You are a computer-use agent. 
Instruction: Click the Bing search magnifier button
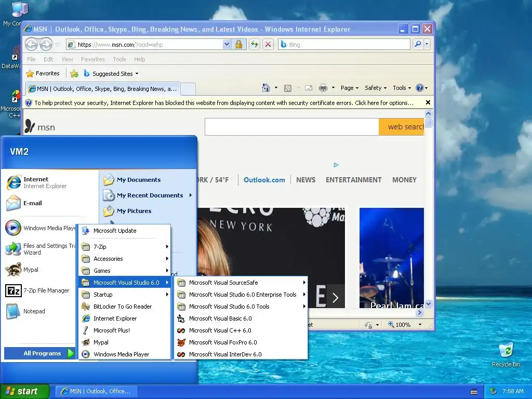pyautogui.click(x=418, y=44)
